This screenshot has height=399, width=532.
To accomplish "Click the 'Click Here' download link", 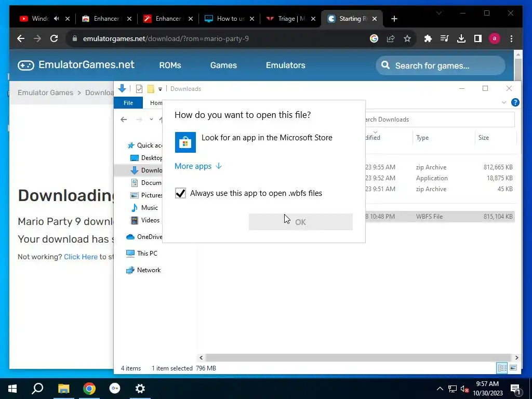I will (x=81, y=257).
